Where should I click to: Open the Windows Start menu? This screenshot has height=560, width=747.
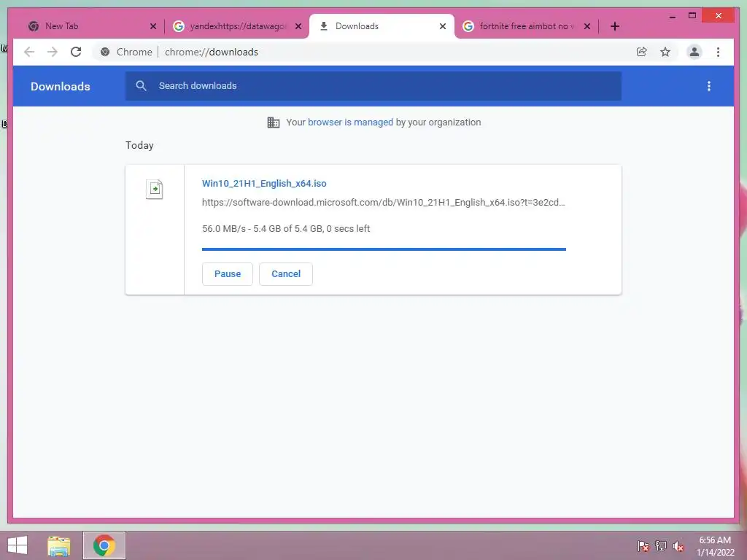click(x=18, y=545)
